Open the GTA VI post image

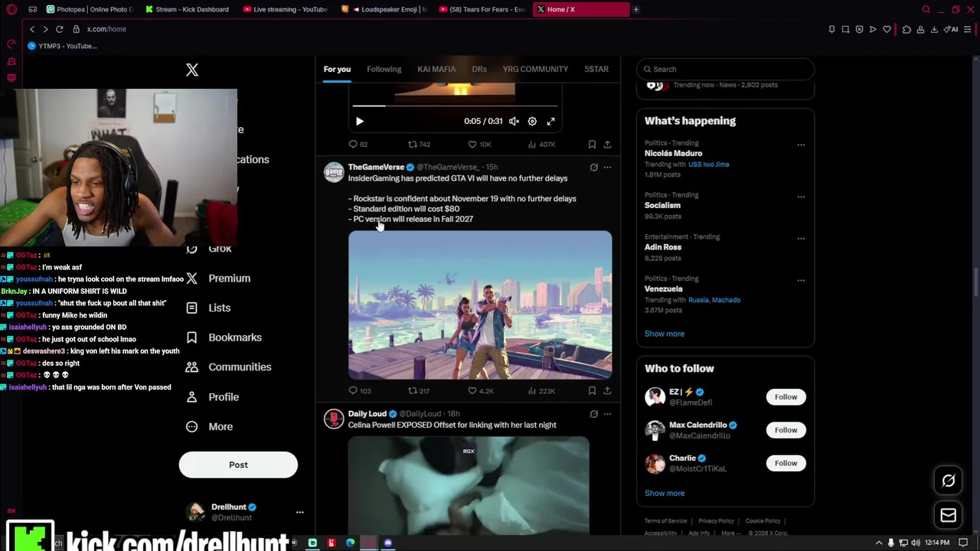(x=480, y=305)
